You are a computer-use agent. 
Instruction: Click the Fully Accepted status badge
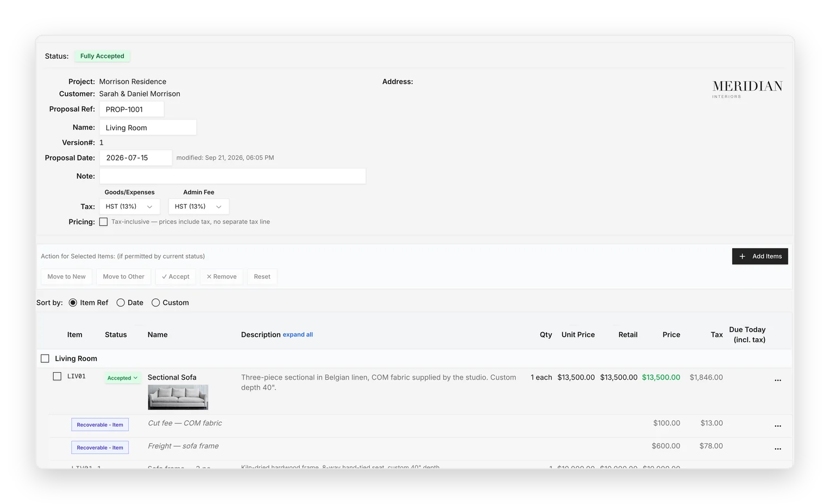(x=102, y=56)
